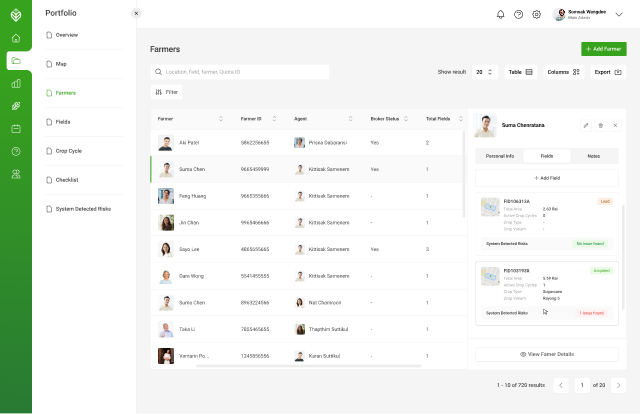This screenshot has width=640, height=414.
Task: Switch to the Notes tab
Action: click(593, 156)
